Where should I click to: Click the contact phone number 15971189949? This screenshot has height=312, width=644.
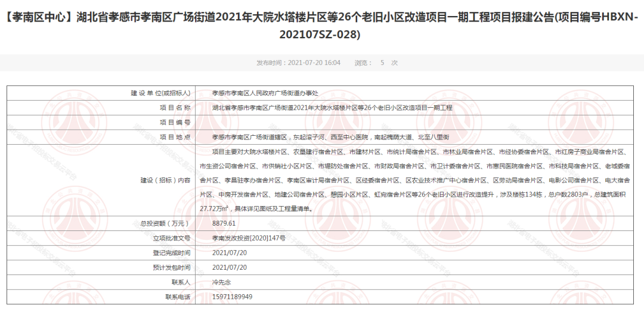point(232,297)
